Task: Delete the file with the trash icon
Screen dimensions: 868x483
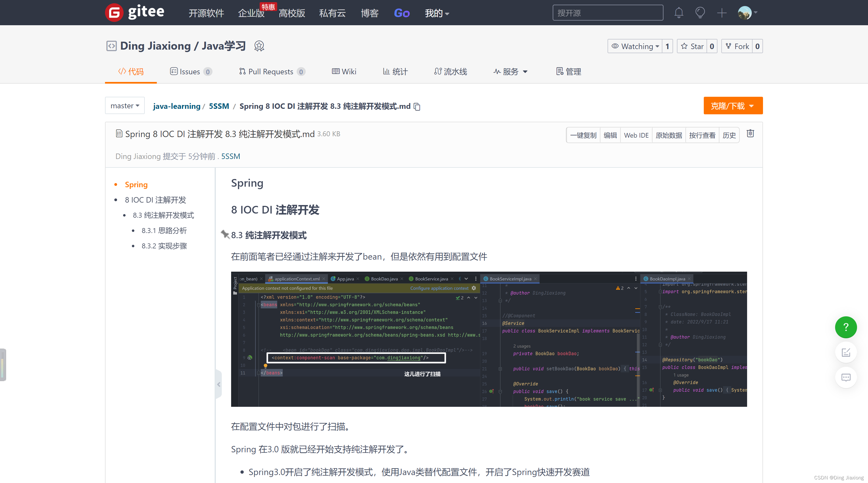Action: 750,134
